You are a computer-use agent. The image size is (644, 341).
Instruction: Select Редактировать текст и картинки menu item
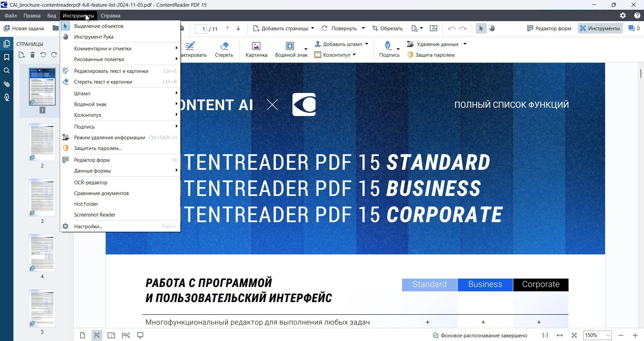pyautogui.click(x=120, y=71)
